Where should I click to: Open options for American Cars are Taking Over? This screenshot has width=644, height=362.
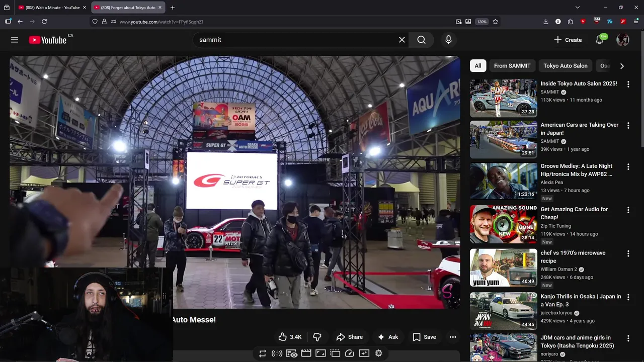[x=628, y=126]
